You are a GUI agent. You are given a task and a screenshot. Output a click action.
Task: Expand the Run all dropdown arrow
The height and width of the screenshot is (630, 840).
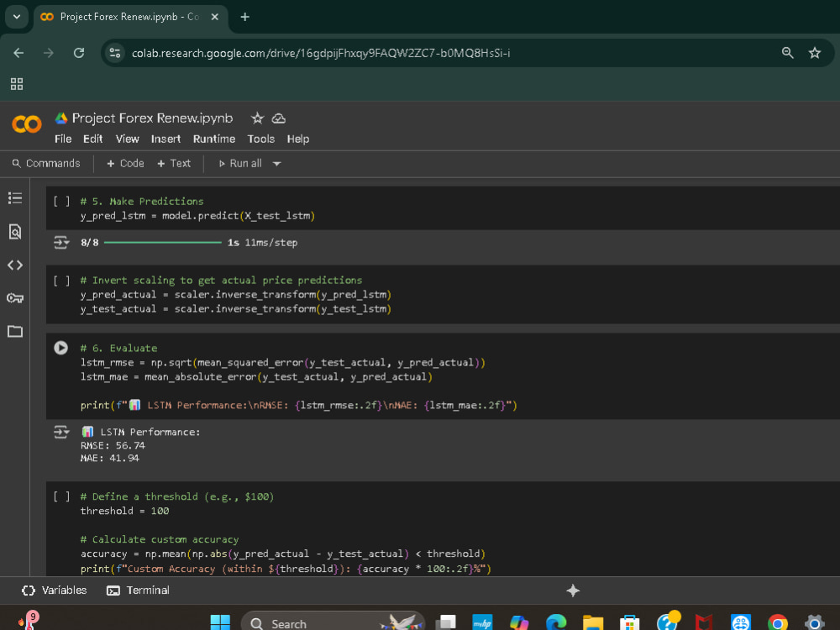(277, 164)
